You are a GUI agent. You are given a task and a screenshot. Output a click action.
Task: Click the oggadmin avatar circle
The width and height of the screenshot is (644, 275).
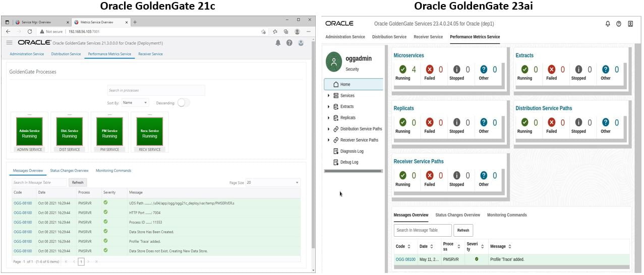(x=334, y=63)
